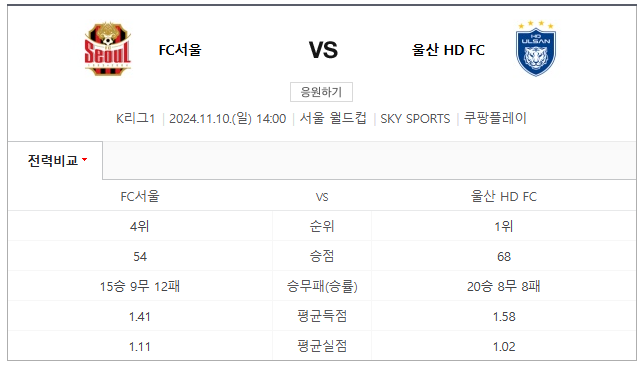643x367 pixels.
Task: Click the FC서울 column header in table
Action: point(140,196)
